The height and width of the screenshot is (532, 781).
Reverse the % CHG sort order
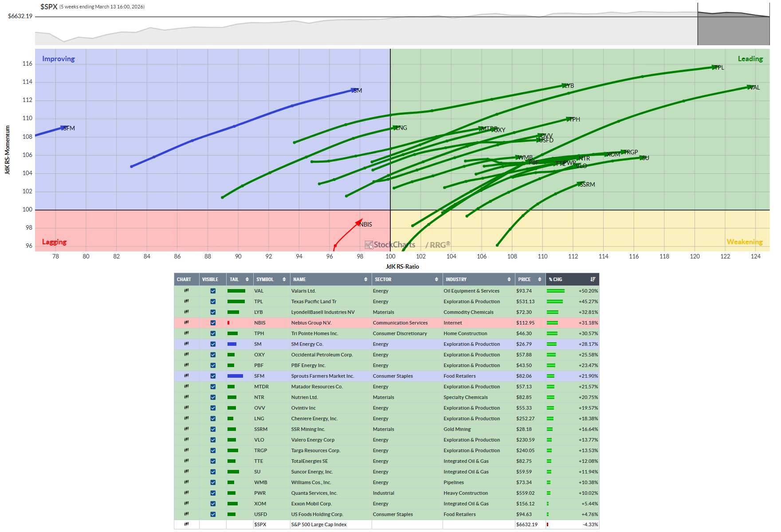pos(573,279)
